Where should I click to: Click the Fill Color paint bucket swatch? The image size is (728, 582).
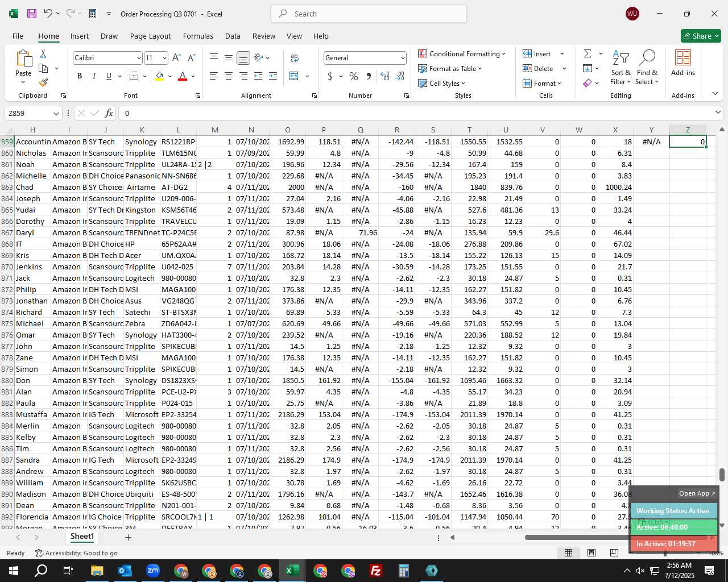click(x=159, y=76)
